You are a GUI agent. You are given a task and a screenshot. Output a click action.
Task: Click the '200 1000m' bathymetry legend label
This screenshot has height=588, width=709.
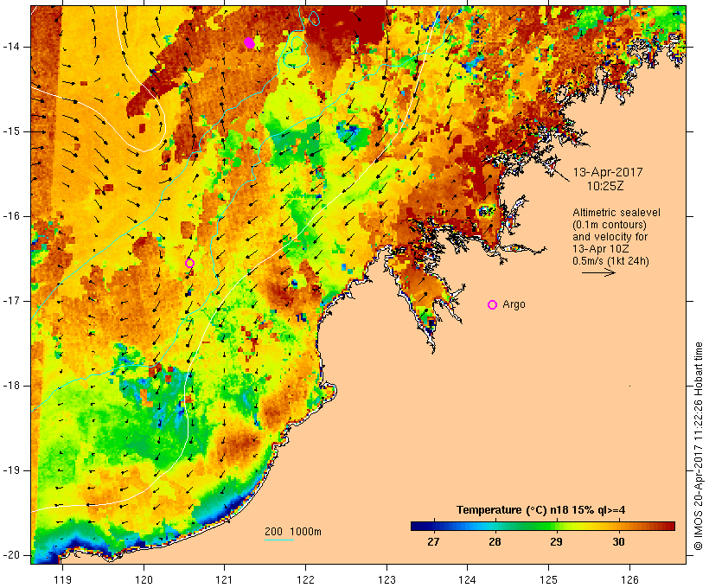pos(293,532)
